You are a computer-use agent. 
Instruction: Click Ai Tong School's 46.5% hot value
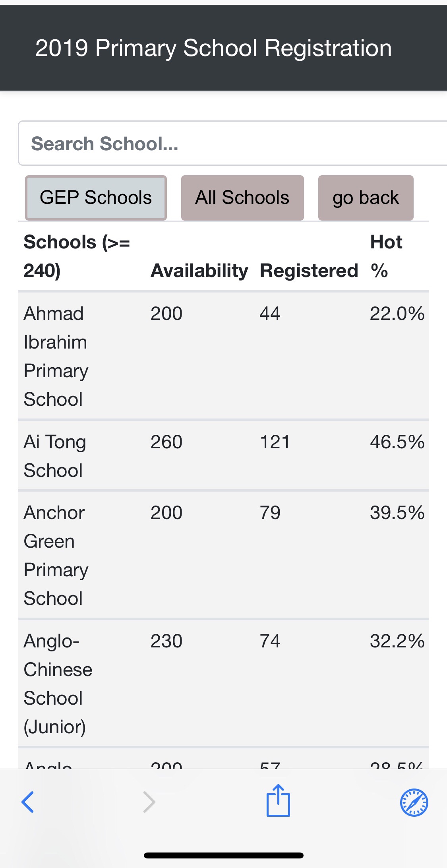397,442
